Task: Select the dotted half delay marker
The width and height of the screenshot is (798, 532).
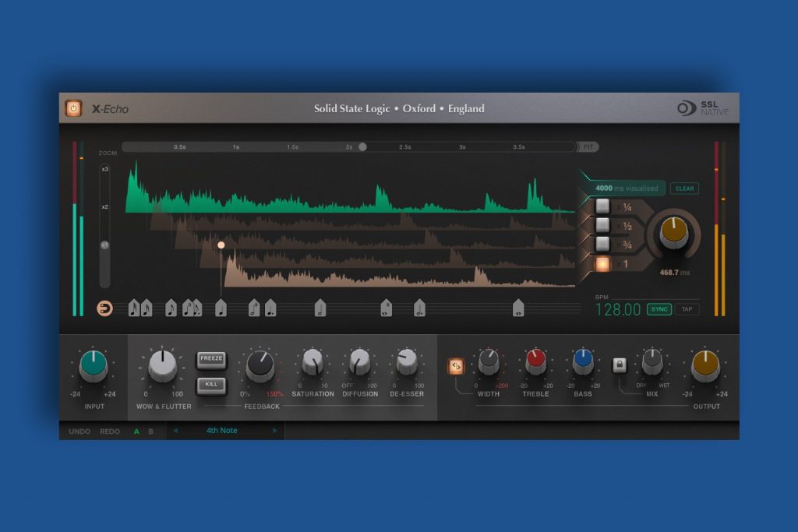Action: tap(418, 308)
